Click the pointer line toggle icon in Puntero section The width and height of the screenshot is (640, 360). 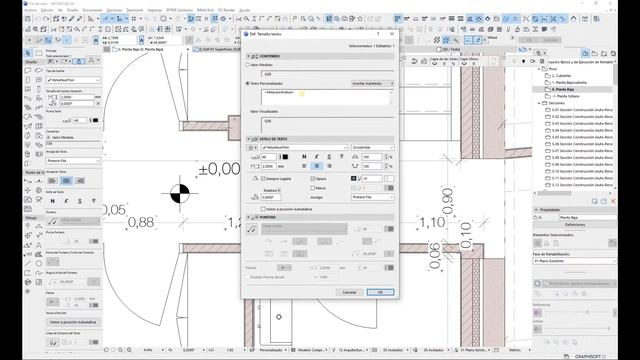[x=252, y=229]
